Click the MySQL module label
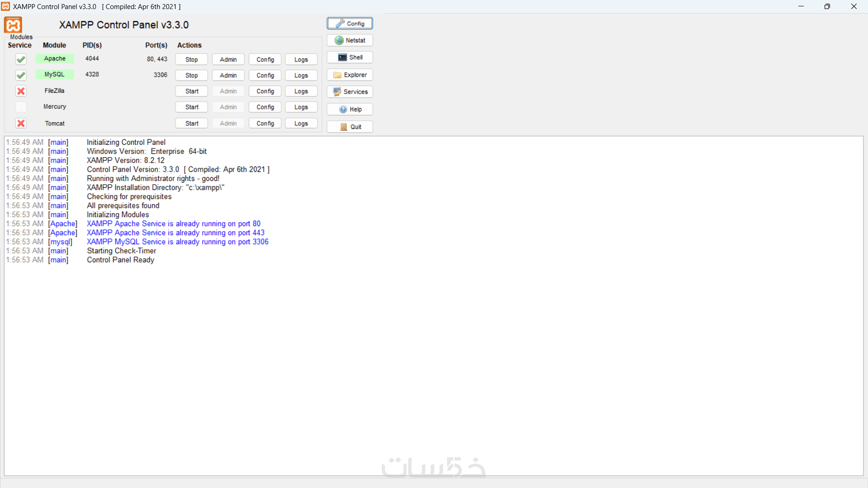Viewport: 868px width, 488px height. coord(55,74)
